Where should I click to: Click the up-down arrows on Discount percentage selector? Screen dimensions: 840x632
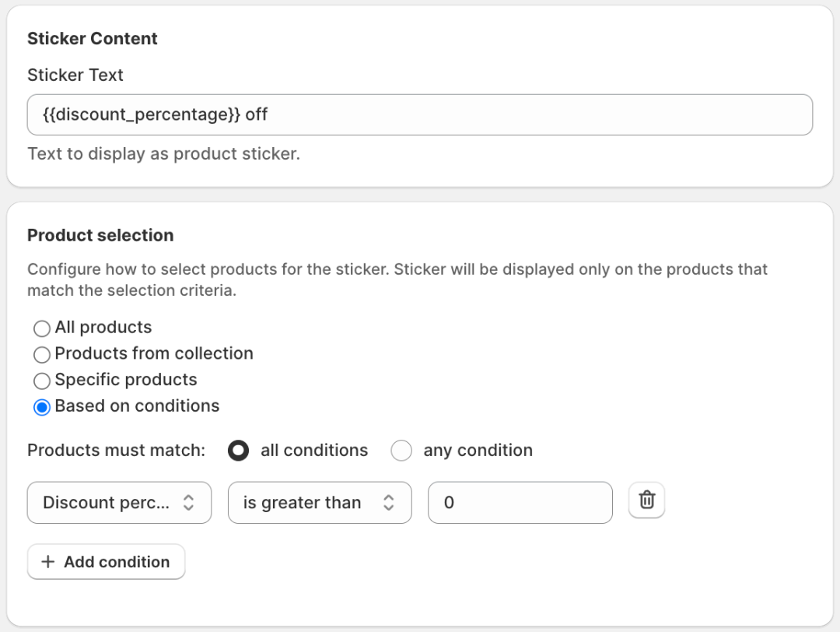click(188, 503)
